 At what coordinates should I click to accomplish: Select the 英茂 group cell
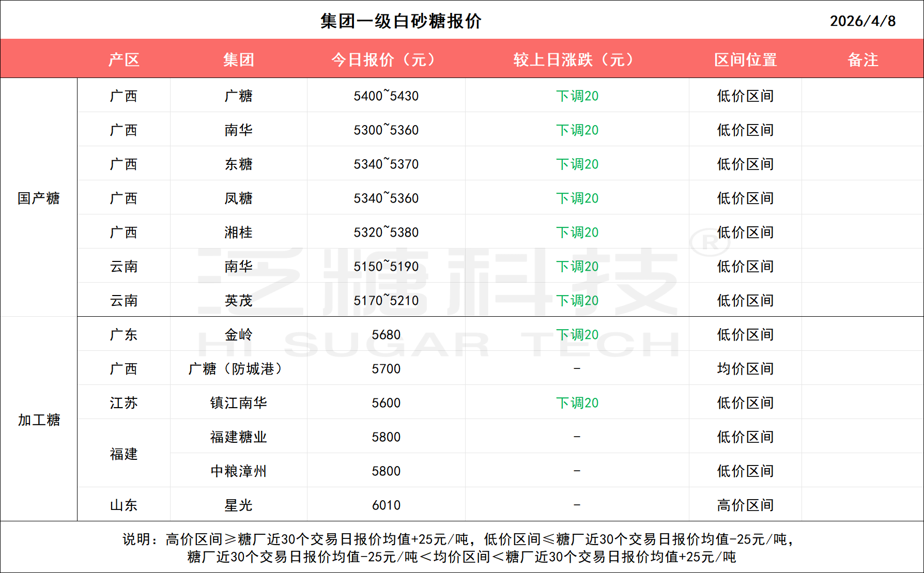click(238, 301)
